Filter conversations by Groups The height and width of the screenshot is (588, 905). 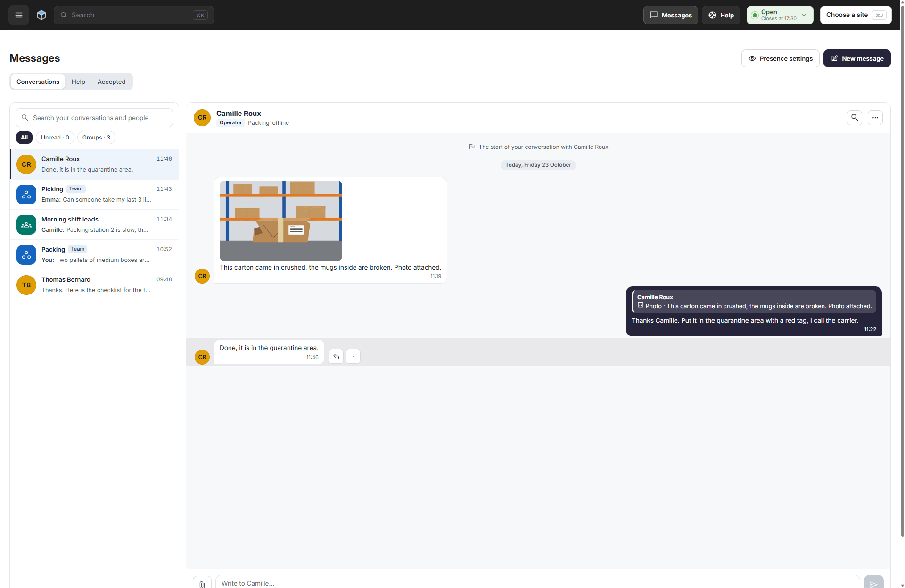coord(96,138)
